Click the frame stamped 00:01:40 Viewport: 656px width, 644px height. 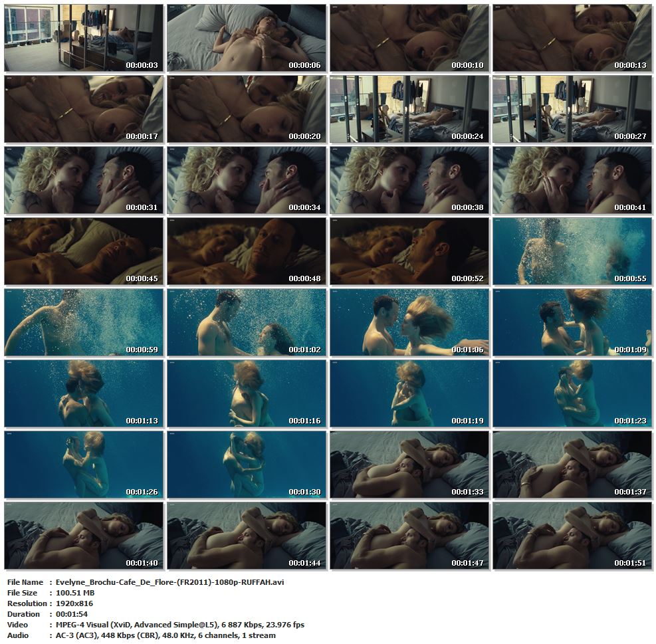coord(84,536)
